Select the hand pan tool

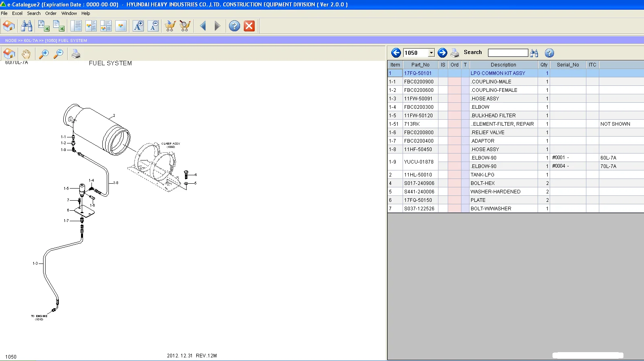26,54
